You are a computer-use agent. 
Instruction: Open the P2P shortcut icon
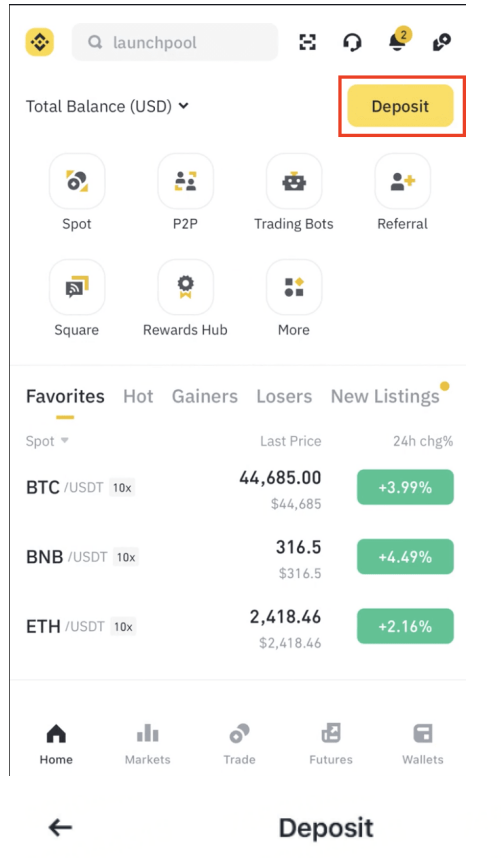185,181
